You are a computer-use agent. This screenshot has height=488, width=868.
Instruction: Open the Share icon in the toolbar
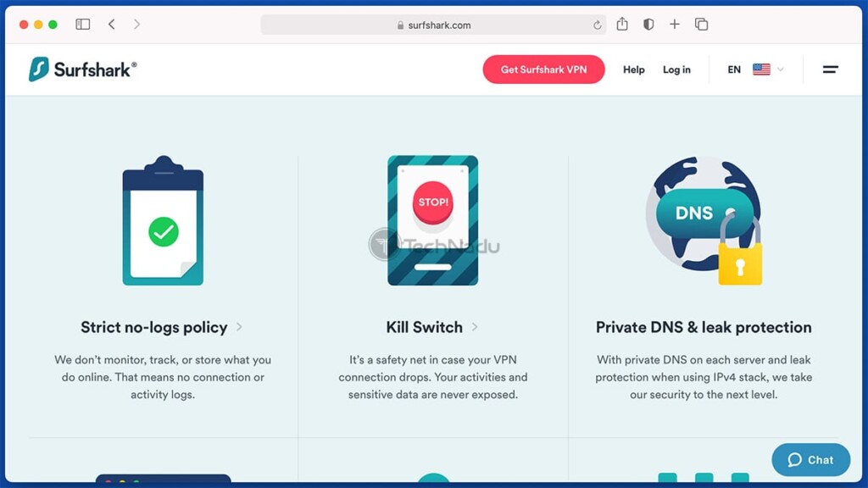tap(622, 24)
